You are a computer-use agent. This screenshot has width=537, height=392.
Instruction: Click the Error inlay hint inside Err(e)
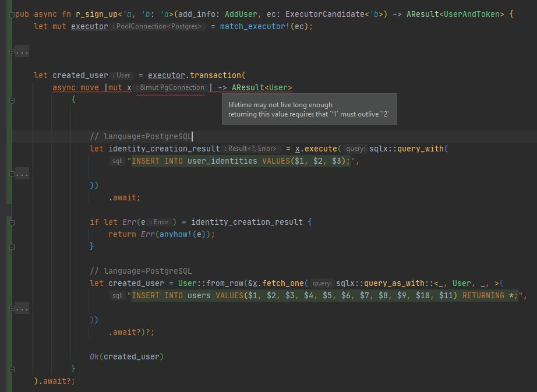tap(159, 222)
